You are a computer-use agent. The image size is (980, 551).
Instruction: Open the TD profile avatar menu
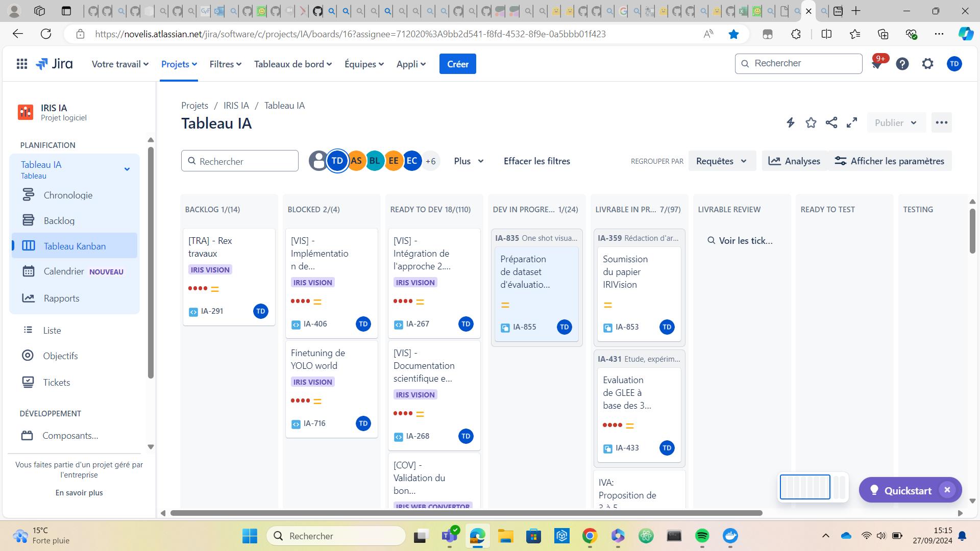pos(954,64)
